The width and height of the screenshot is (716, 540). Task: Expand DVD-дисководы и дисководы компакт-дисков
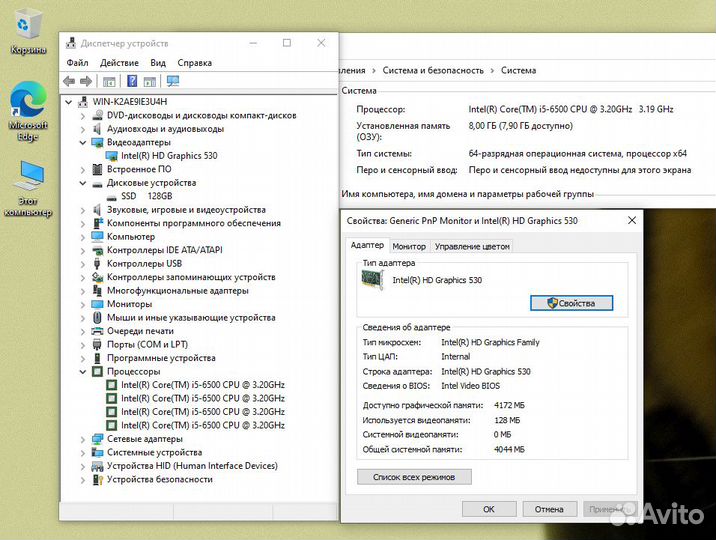coord(83,116)
